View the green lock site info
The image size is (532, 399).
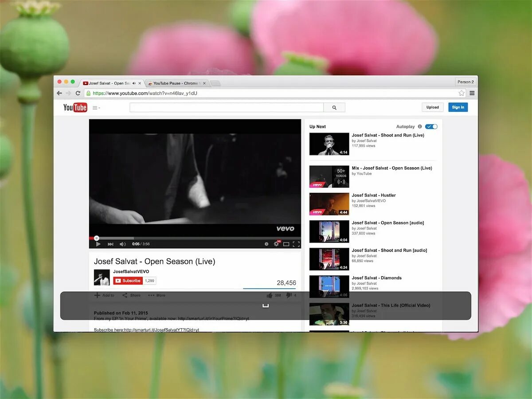[88, 94]
